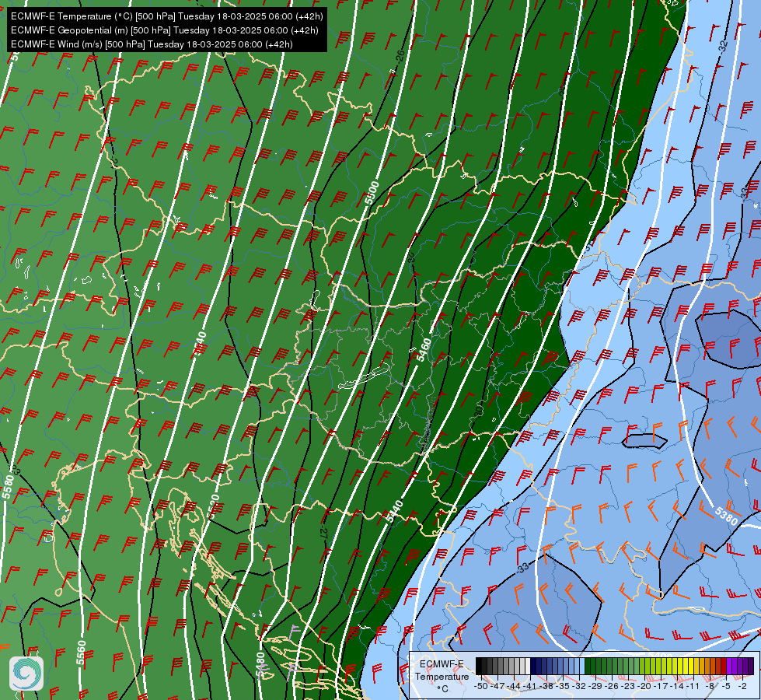Click the -14 legend value
Image resolution: width=761 pixels, height=700 pixels.
(677, 686)
